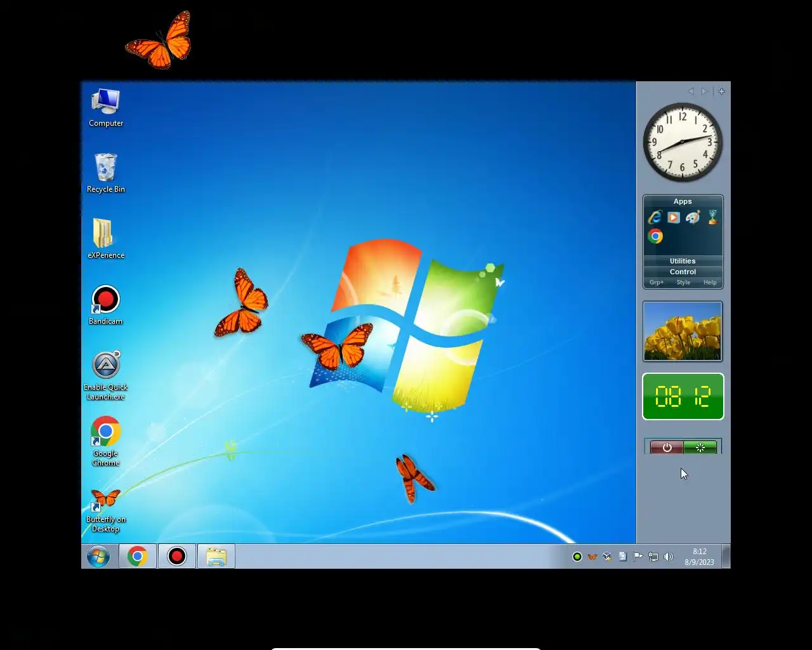Click Bandicam button on the taskbar

(177, 557)
